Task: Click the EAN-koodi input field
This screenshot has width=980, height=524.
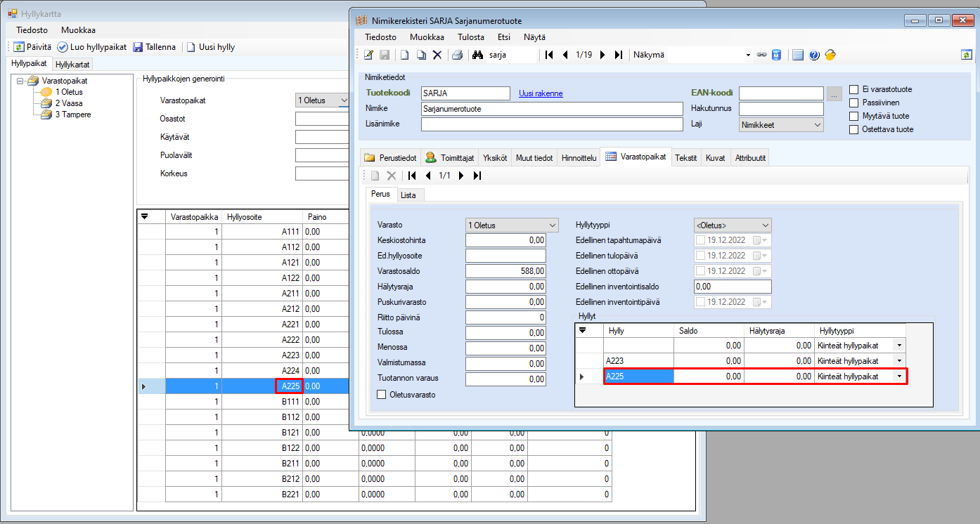Action: pos(780,93)
